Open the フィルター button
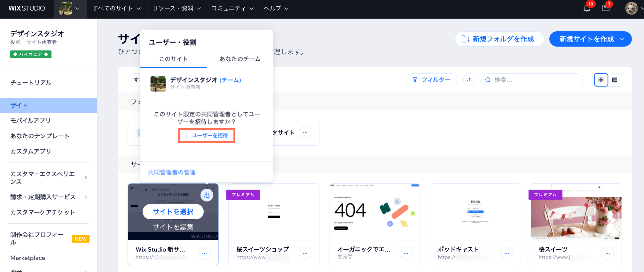The width and height of the screenshot is (644, 272). pos(432,80)
